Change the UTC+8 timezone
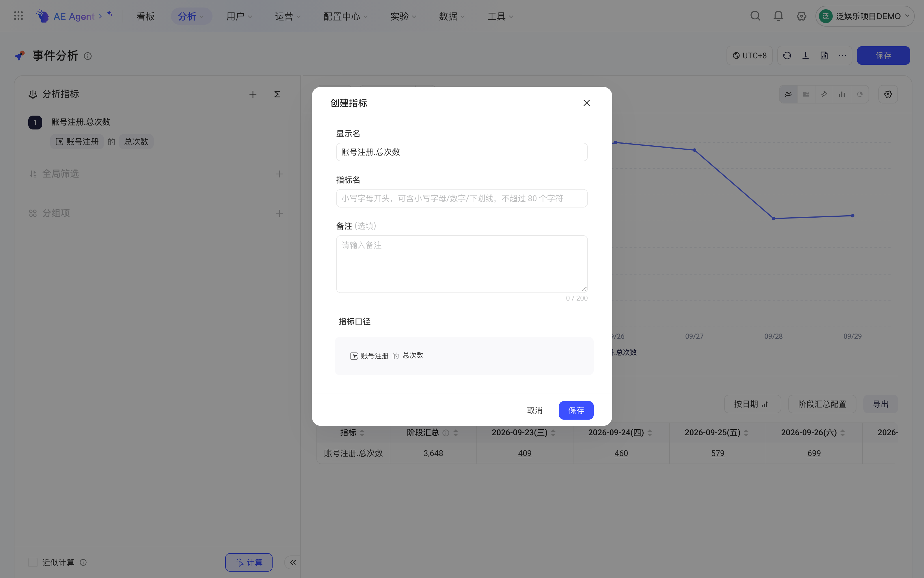The width and height of the screenshot is (924, 578). [749, 56]
